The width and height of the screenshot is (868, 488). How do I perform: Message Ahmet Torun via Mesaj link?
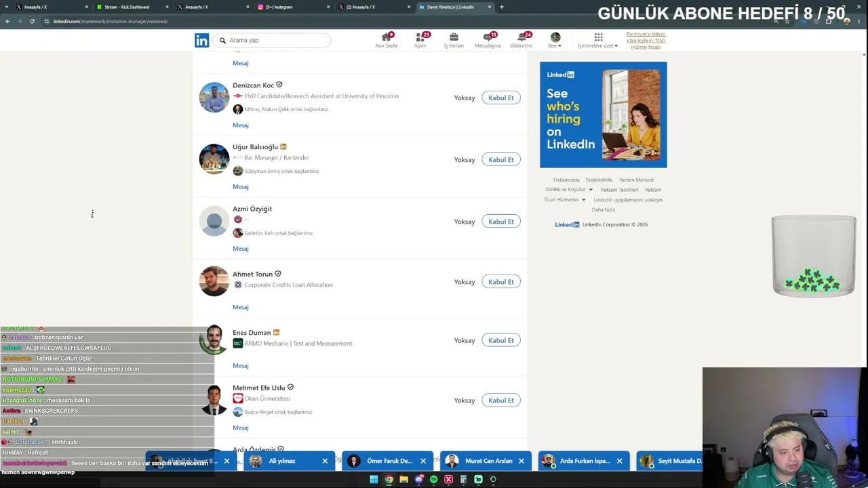pyautogui.click(x=241, y=307)
